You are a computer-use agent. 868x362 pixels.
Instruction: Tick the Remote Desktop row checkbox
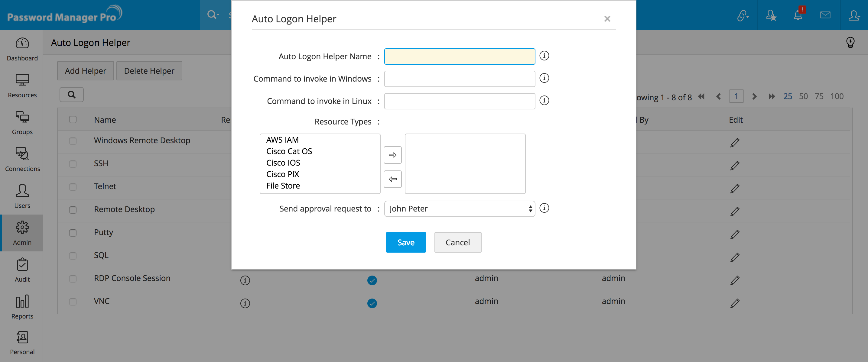point(73,210)
